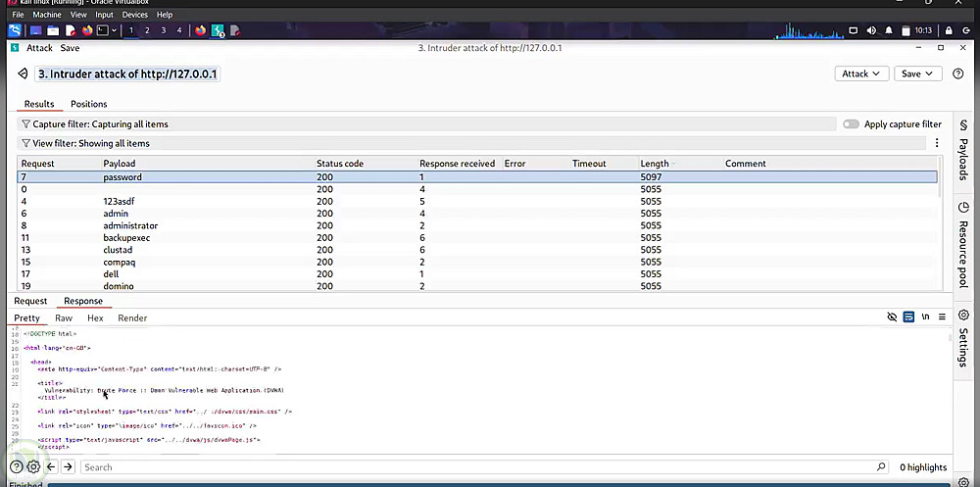Sort by the Request column header

tap(37, 164)
